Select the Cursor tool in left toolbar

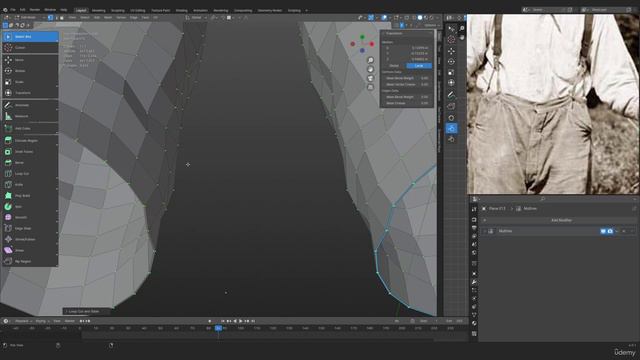coord(30,47)
